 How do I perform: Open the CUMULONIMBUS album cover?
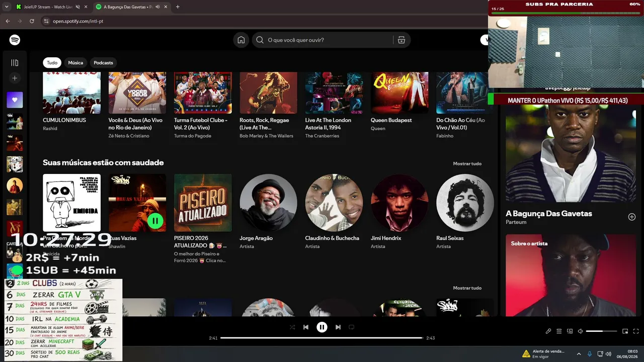pos(71,93)
